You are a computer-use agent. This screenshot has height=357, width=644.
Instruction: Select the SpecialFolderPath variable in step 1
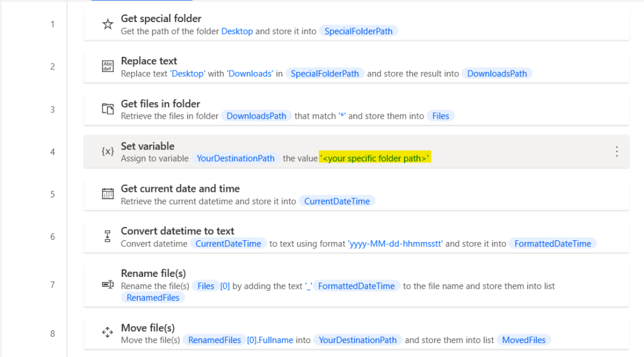click(359, 31)
